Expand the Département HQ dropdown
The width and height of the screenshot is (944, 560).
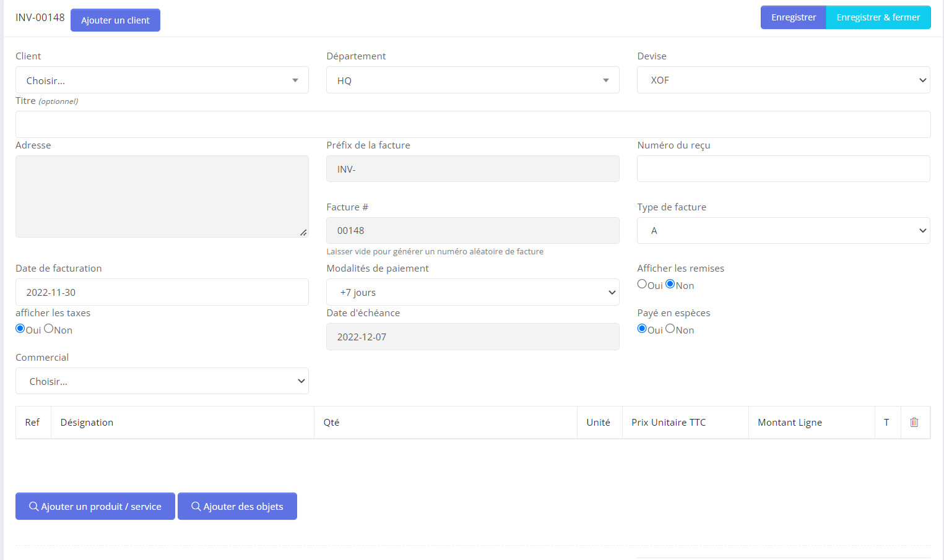pos(472,80)
